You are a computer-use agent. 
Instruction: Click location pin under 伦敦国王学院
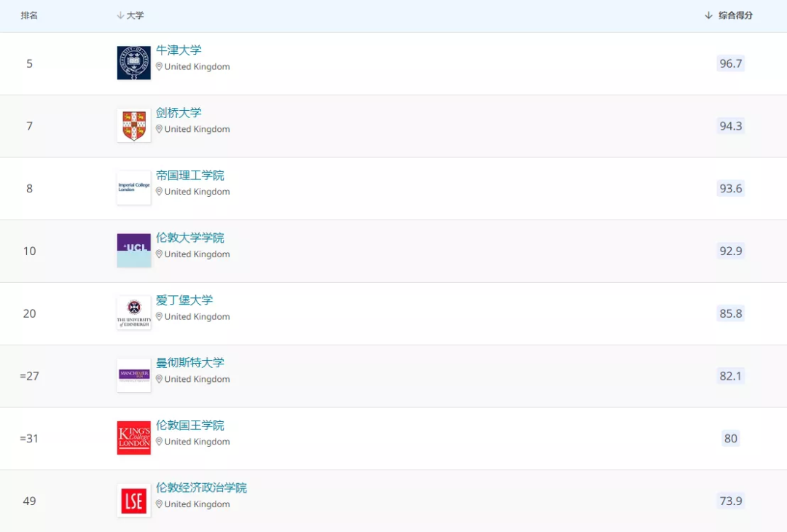tap(159, 442)
